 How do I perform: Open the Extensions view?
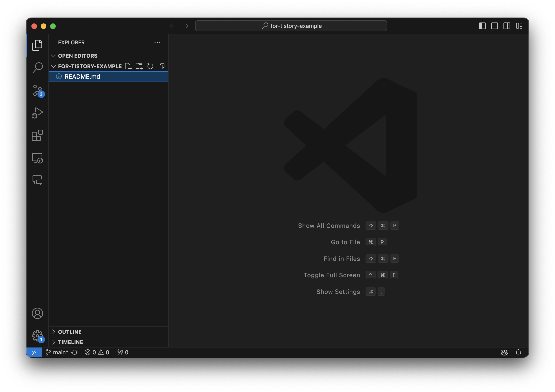pyautogui.click(x=37, y=135)
